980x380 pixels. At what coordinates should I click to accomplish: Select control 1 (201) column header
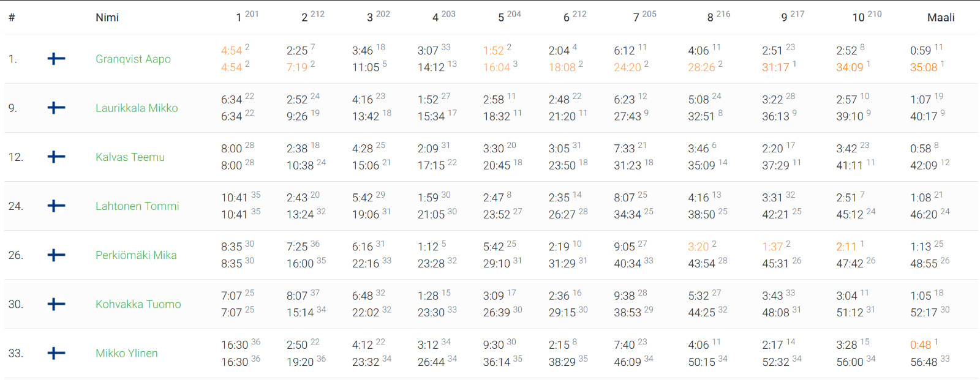tap(247, 17)
